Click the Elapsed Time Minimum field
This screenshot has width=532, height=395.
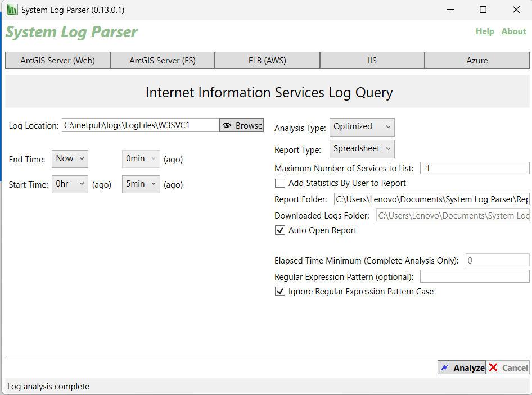tap(497, 260)
